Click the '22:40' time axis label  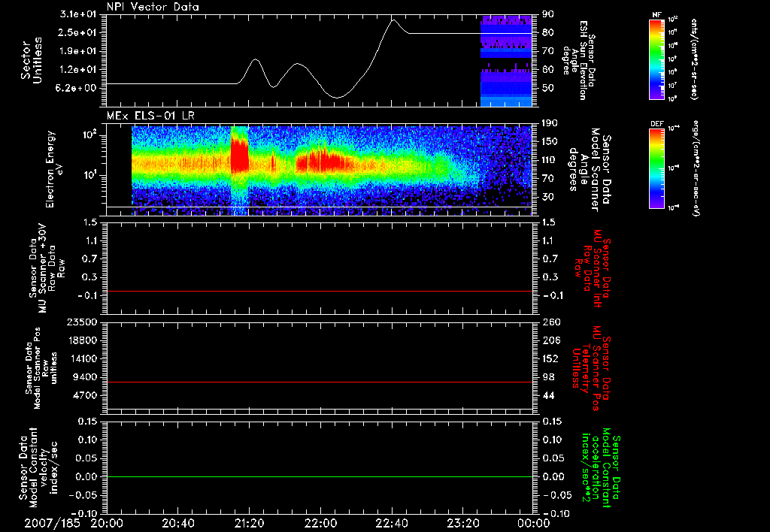392,523
